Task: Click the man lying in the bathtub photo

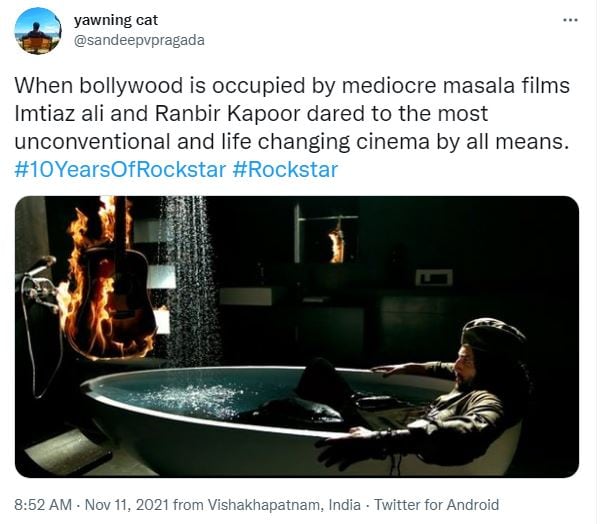Action: click(x=423, y=396)
